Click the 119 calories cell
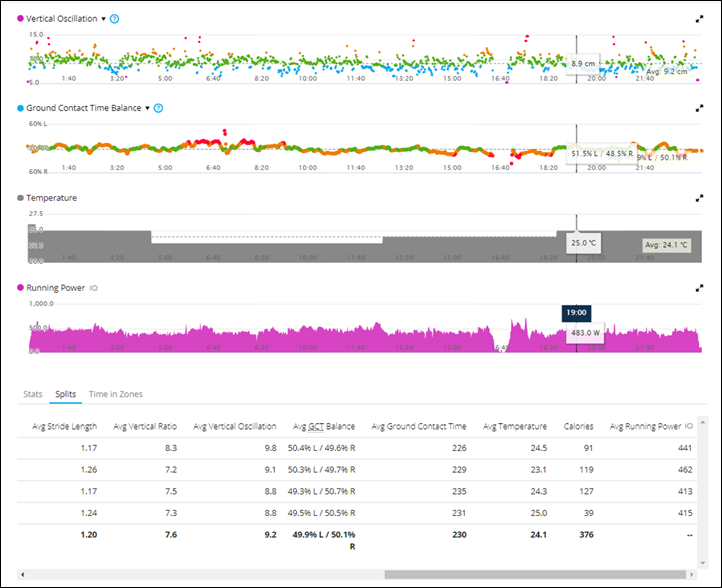Viewport: 722px width, 588px height. [586, 470]
